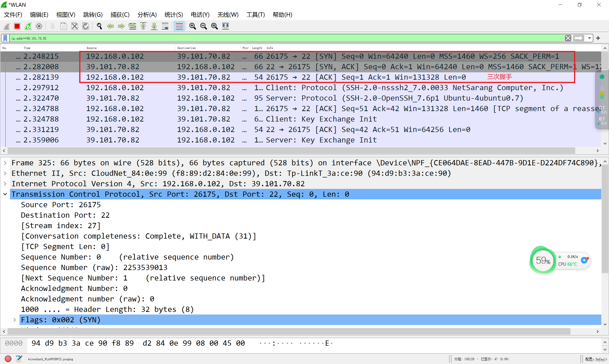Open capture options gear icon
This screenshot has width=609, height=364.
pos(39,26)
